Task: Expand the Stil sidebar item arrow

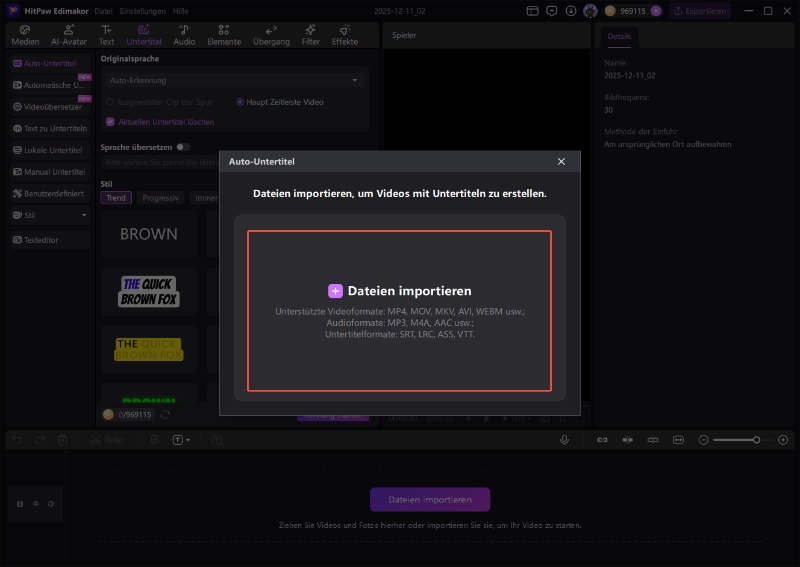Action: [x=84, y=215]
